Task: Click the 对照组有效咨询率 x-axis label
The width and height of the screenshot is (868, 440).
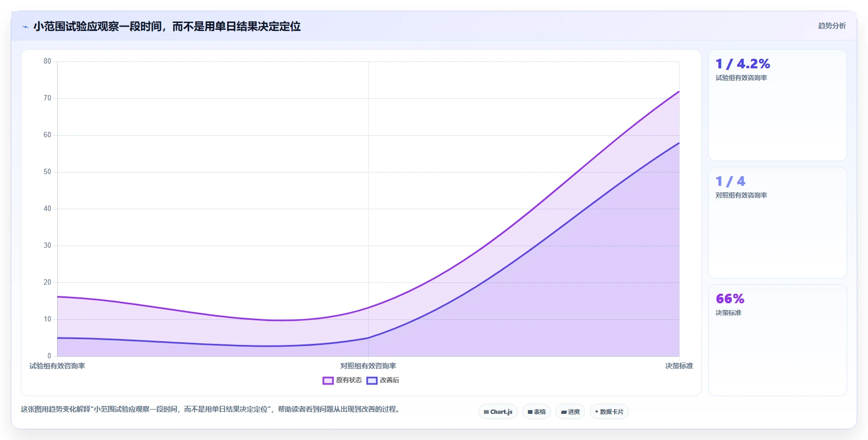Action: (x=368, y=366)
